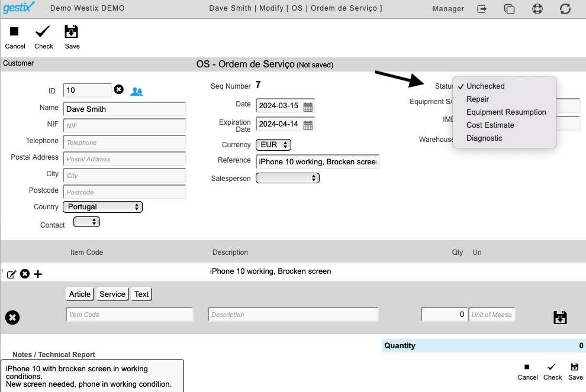Screen dimensions: 586x392
Task: Click the Text button
Action: click(141, 294)
